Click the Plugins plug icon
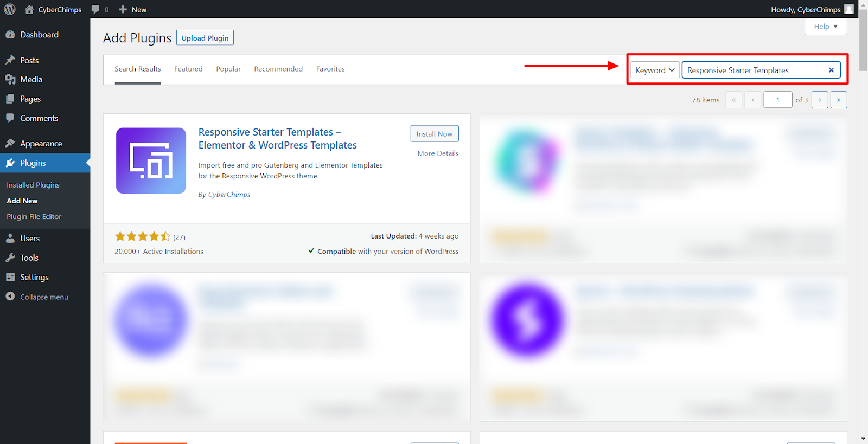 (10, 163)
